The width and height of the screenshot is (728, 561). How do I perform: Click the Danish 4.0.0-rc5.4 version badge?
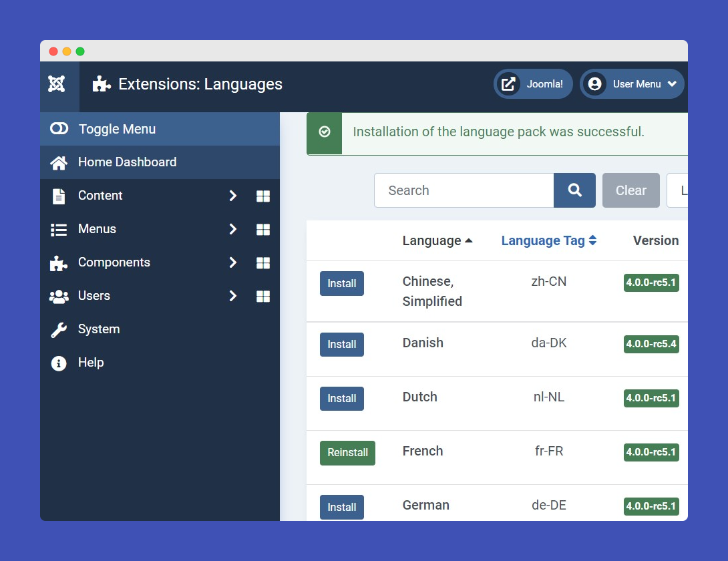point(651,344)
